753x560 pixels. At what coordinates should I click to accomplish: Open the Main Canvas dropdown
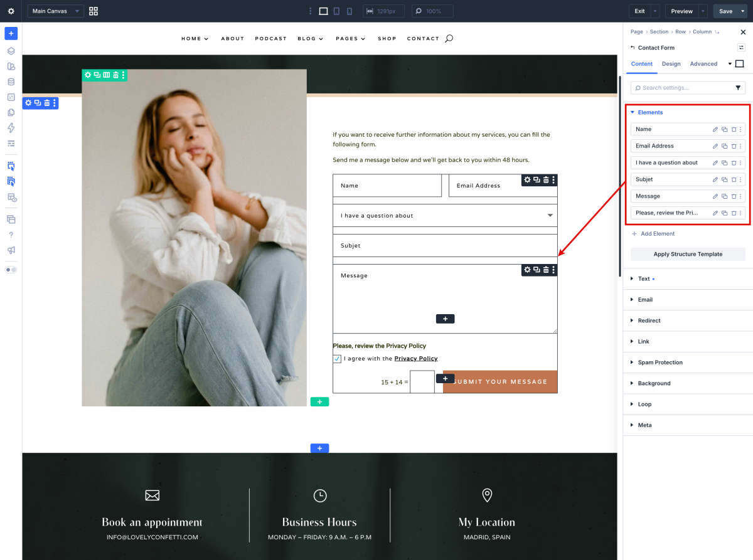(55, 11)
